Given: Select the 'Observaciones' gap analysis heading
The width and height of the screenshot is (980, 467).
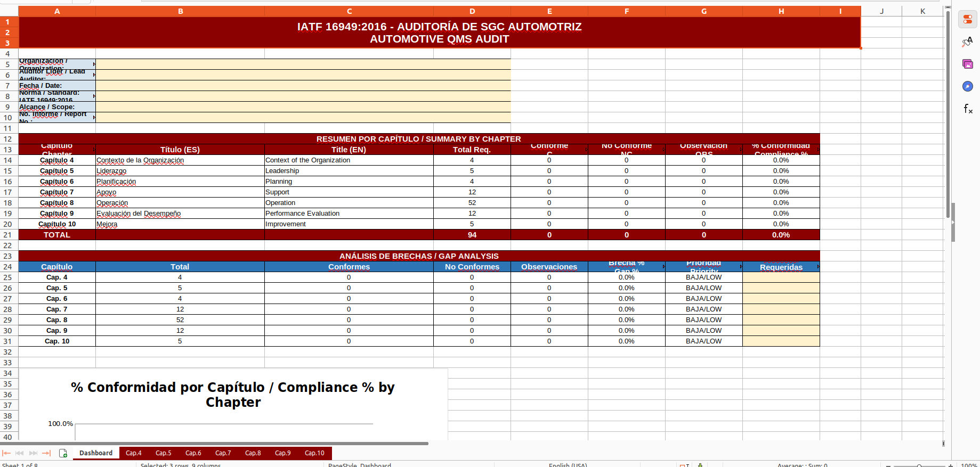Looking at the screenshot, I should (x=549, y=267).
